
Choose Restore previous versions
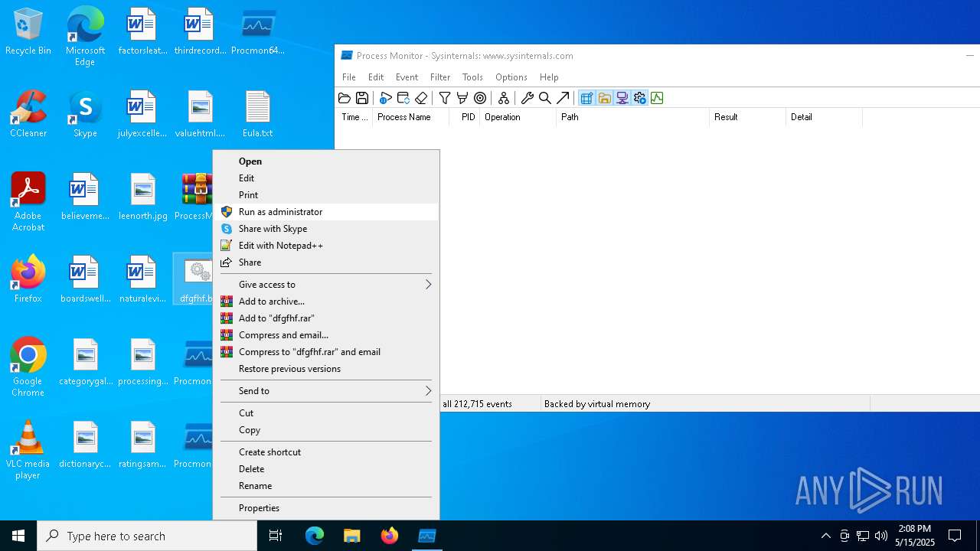point(326,369)
